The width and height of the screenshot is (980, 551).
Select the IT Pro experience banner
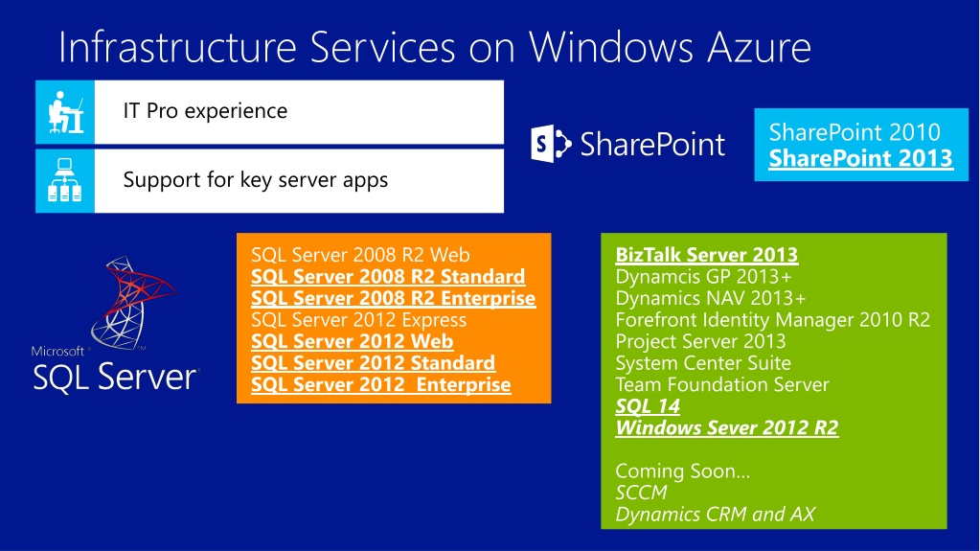tap(269, 112)
